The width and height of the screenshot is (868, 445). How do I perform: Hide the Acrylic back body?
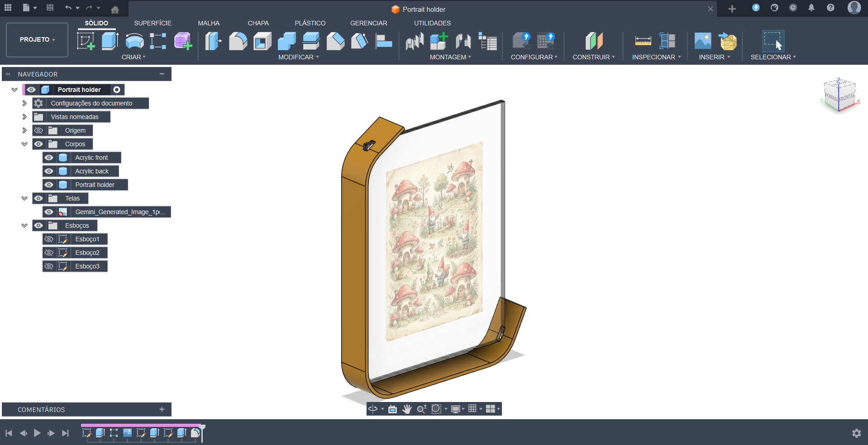click(49, 171)
